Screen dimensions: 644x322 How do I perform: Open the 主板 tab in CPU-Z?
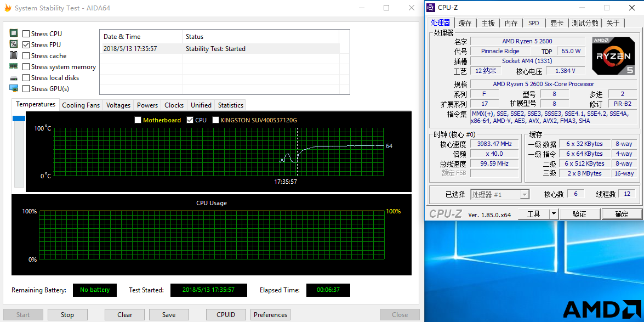[488, 23]
